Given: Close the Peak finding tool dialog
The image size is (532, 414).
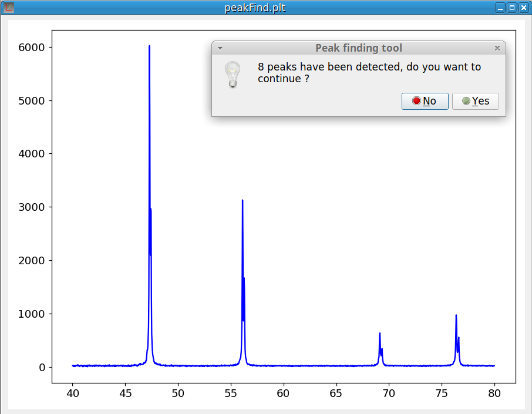Looking at the screenshot, I should [497, 48].
